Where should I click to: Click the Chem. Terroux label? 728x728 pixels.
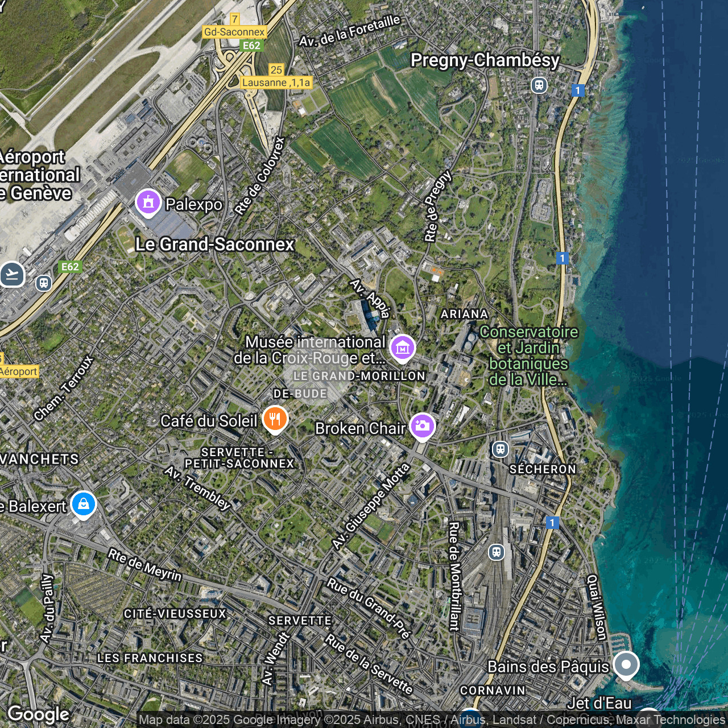coord(63,388)
